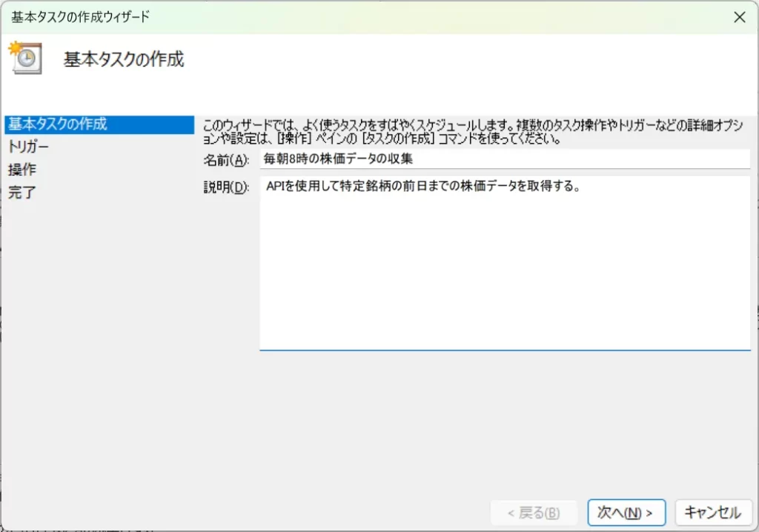
Task: Go to the トリガー step
Action: point(29,147)
